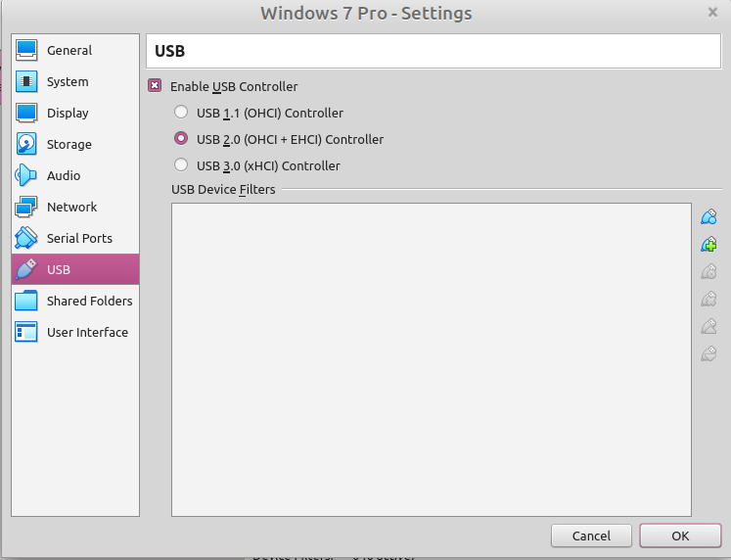Click the Serial Ports icon in sidebar
731x560 pixels.
click(x=26, y=239)
